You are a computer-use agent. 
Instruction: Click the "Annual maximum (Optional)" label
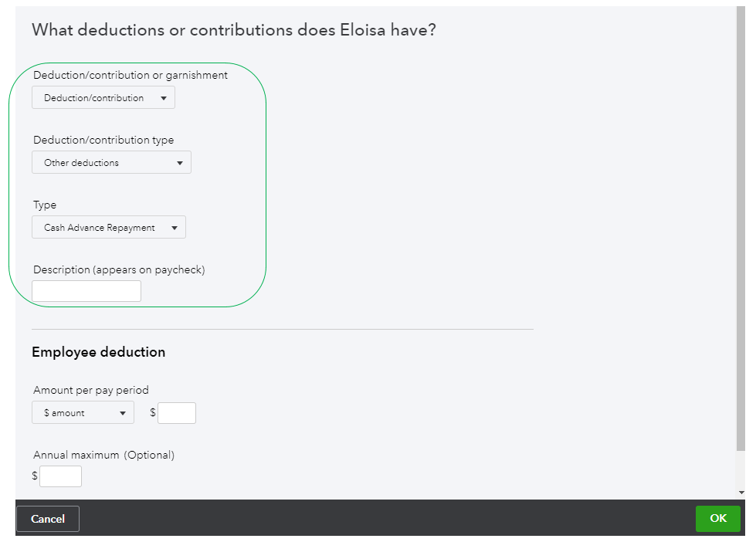click(103, 456)
